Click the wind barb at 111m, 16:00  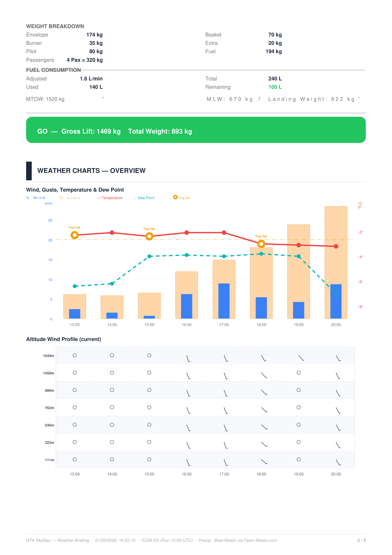coord(188,462)
